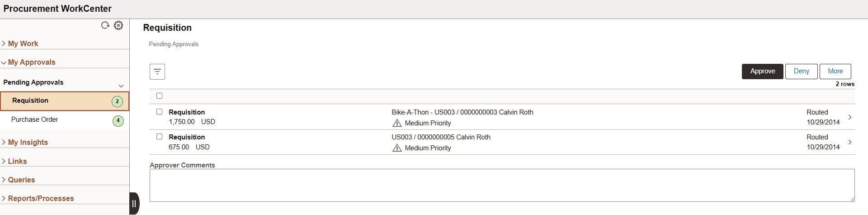This screenshot has height=215, width=868.
Task: Open the More actions button
Action: 835,72
